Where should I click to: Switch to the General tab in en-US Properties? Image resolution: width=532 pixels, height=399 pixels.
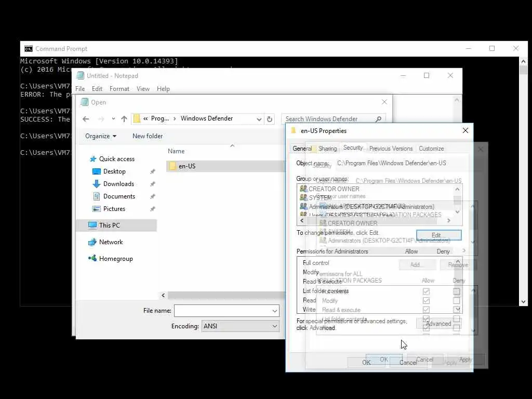pos(302,149)
